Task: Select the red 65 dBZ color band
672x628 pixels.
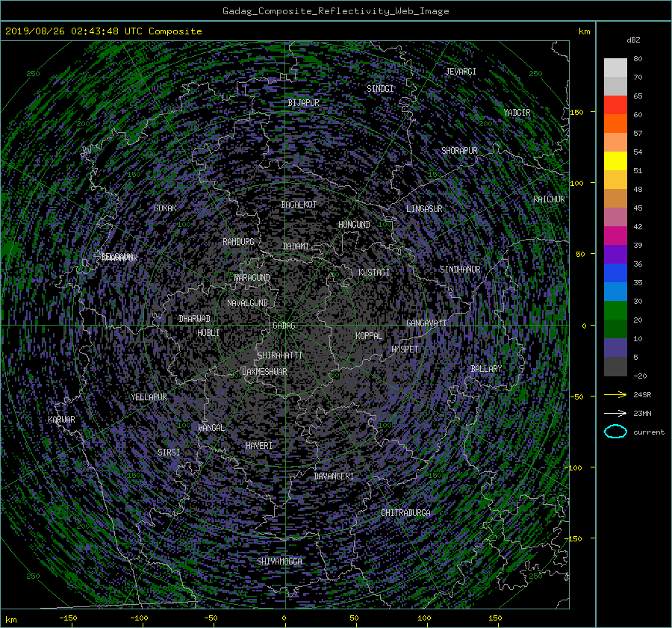Action: click(615, 105)
